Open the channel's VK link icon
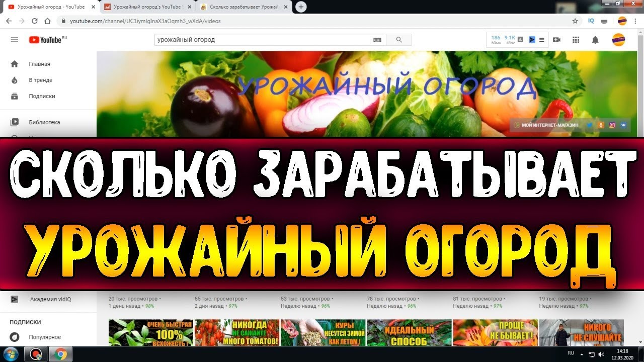Screen dimensions: 644x362 624,125
